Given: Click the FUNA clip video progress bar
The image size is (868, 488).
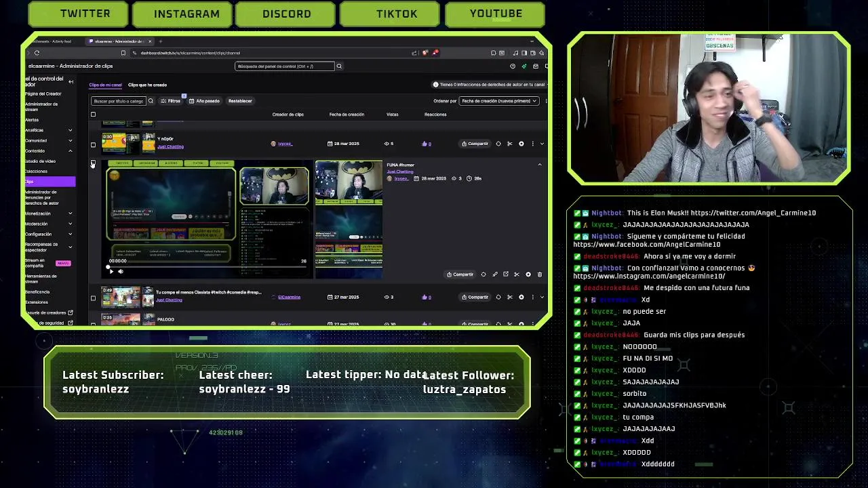Looking at the screenshot, I should (x=207, y=266).
